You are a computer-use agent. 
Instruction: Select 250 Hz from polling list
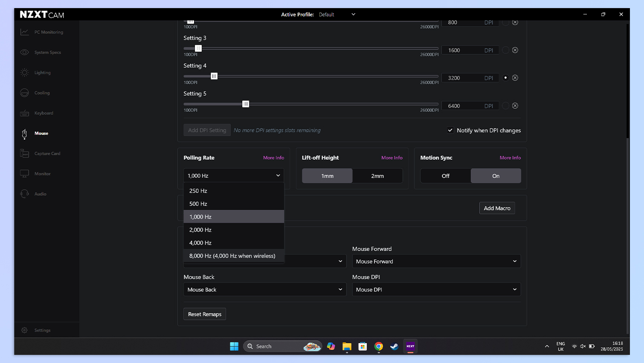pos(198,191)
